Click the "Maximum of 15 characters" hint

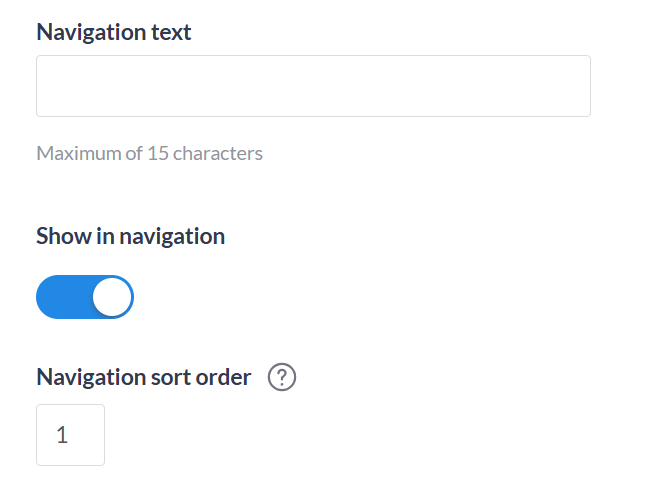pos(149,153)
